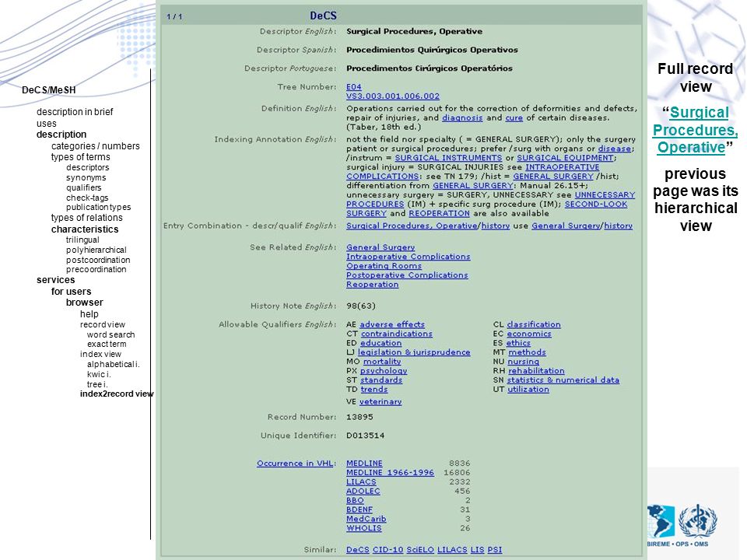Select 'adverse effects' qualifier link
The image size is (747, 560).
[x=391, y=324]
